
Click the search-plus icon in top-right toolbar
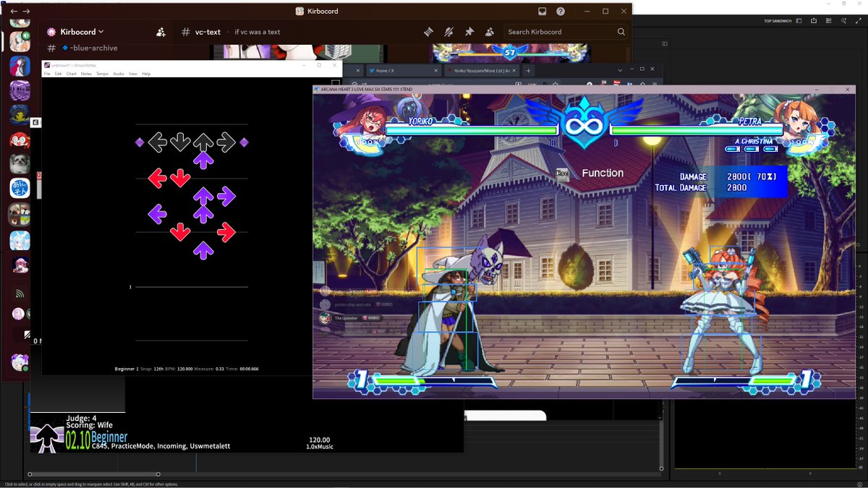843,21
